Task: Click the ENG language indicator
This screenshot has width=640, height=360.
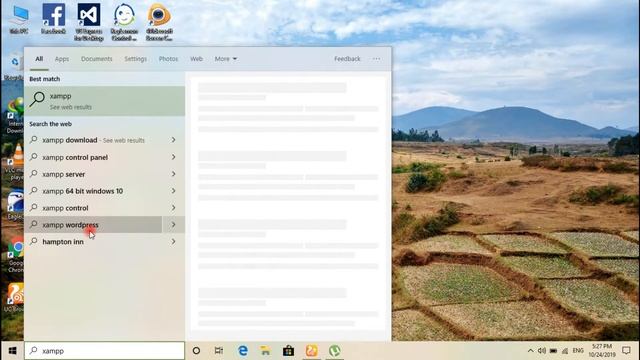Action: pos(578,351)
